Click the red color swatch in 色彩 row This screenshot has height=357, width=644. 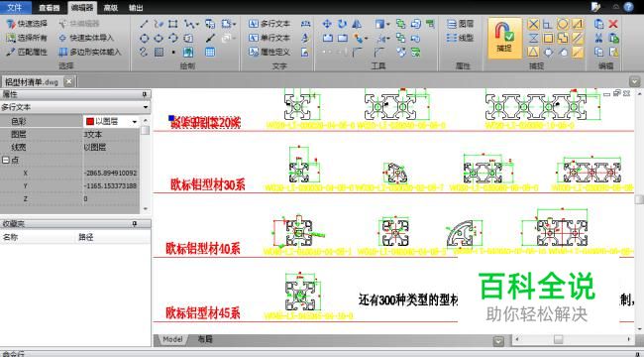tap(90, 122)
